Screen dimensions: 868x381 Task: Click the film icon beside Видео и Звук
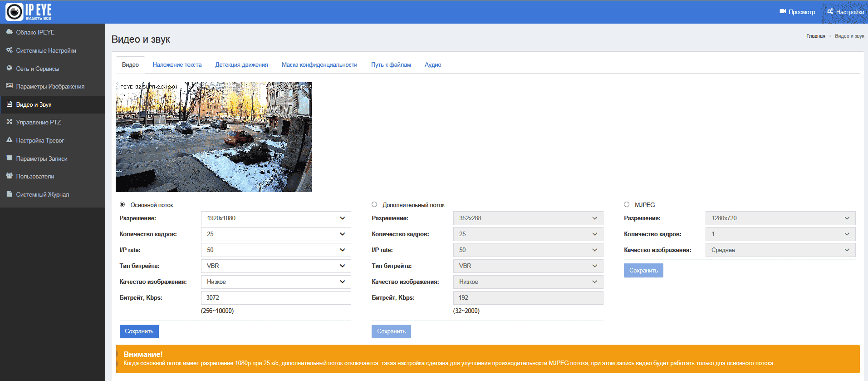click(9, 104)
